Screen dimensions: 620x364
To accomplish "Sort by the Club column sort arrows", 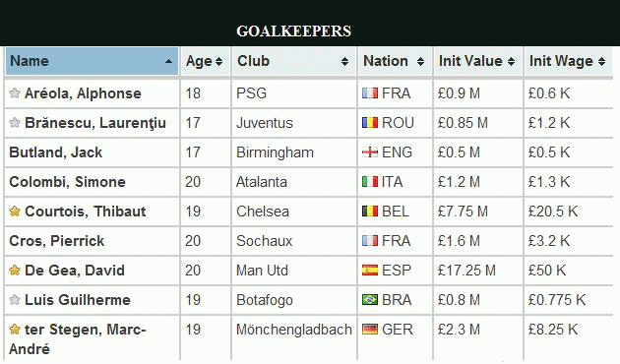I will point(344,61).
